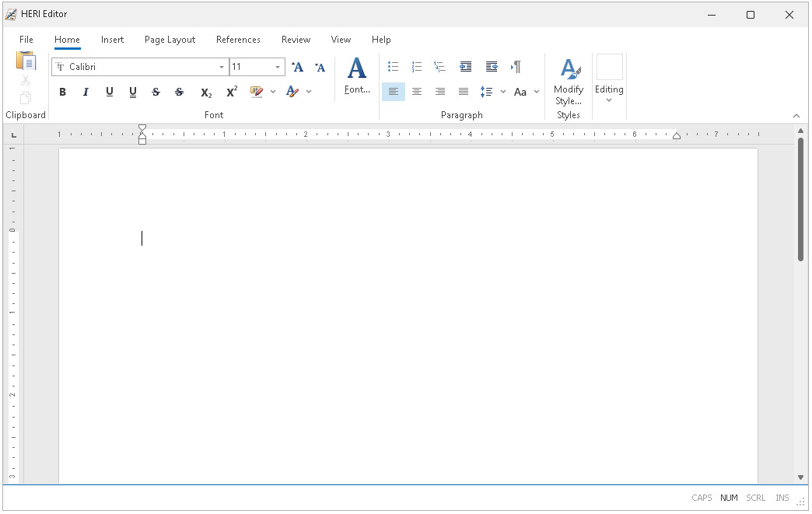
Task: Switch to the Insert tab
Action: (x=112, y=40)
